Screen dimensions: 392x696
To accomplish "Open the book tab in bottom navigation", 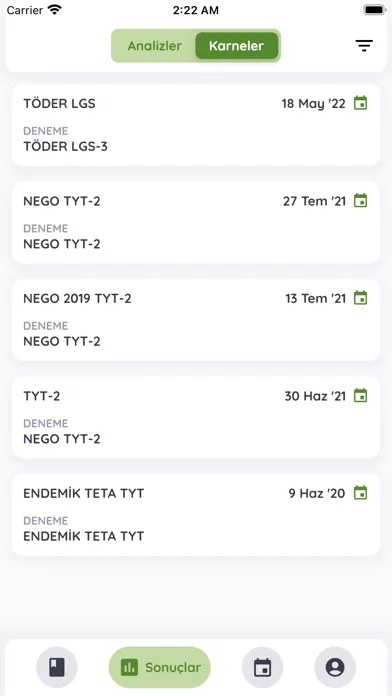I will [57, 667].
